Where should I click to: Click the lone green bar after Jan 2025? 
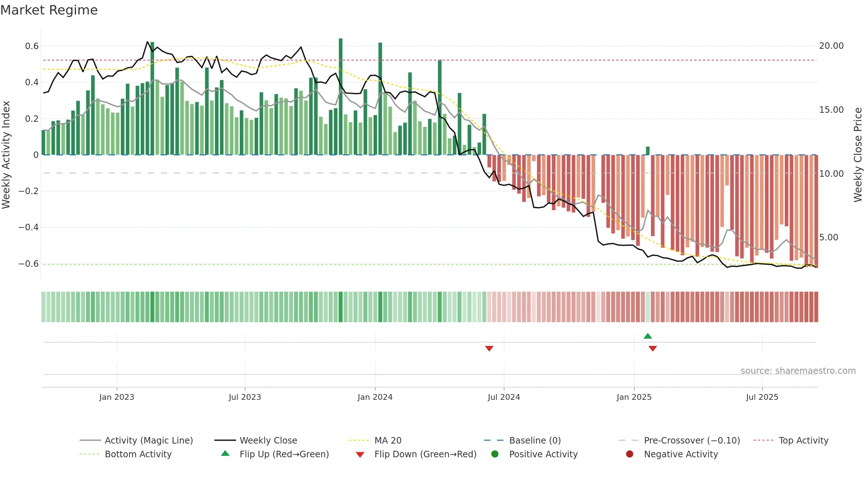coord(648,151)
